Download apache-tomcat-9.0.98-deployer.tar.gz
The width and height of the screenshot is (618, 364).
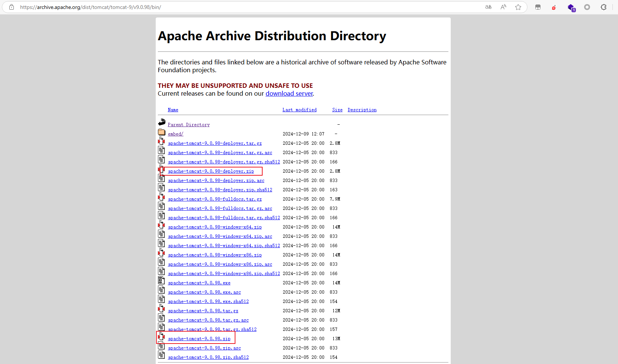point(215,143)
